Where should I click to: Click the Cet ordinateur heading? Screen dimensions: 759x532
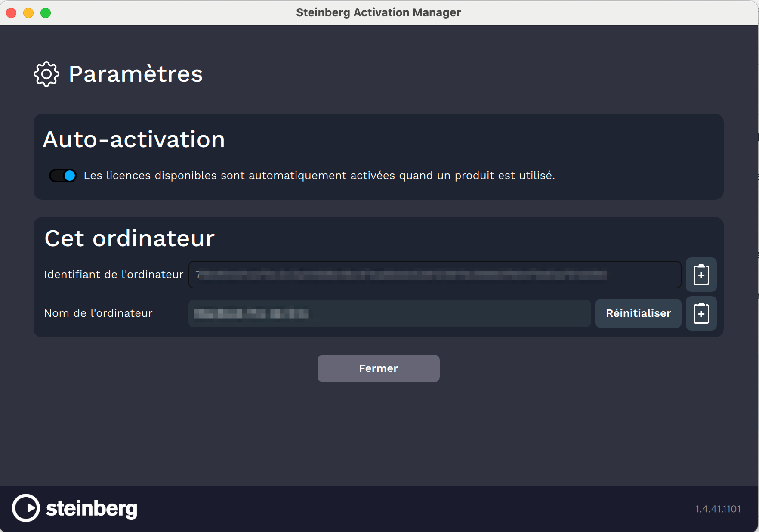(x=130, y=238)
